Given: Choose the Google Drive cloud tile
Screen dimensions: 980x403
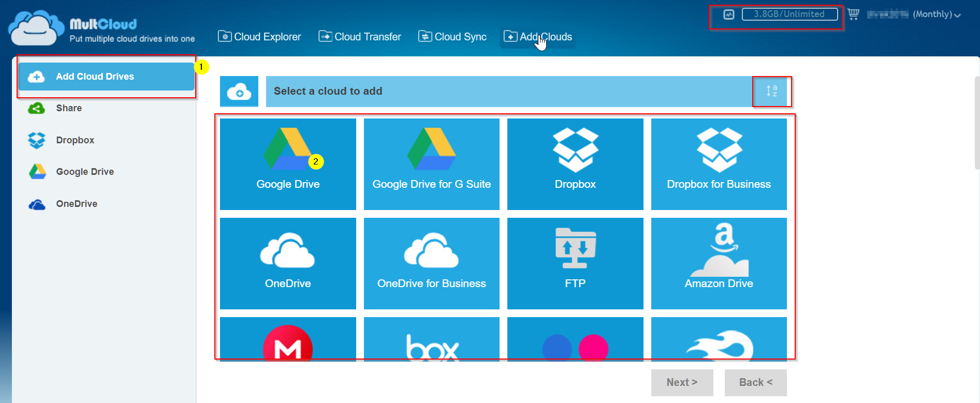Looking at the screenshot, I should click(x=288, y=164).
